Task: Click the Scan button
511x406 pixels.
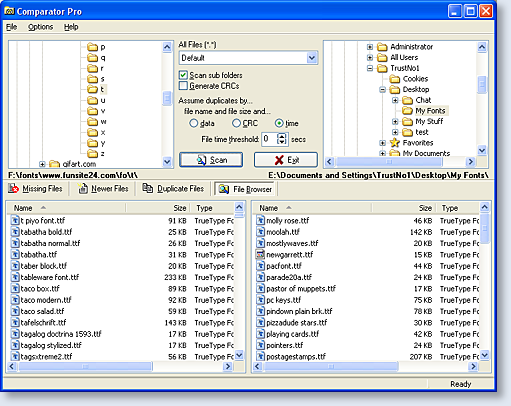Action: [211, 160]
